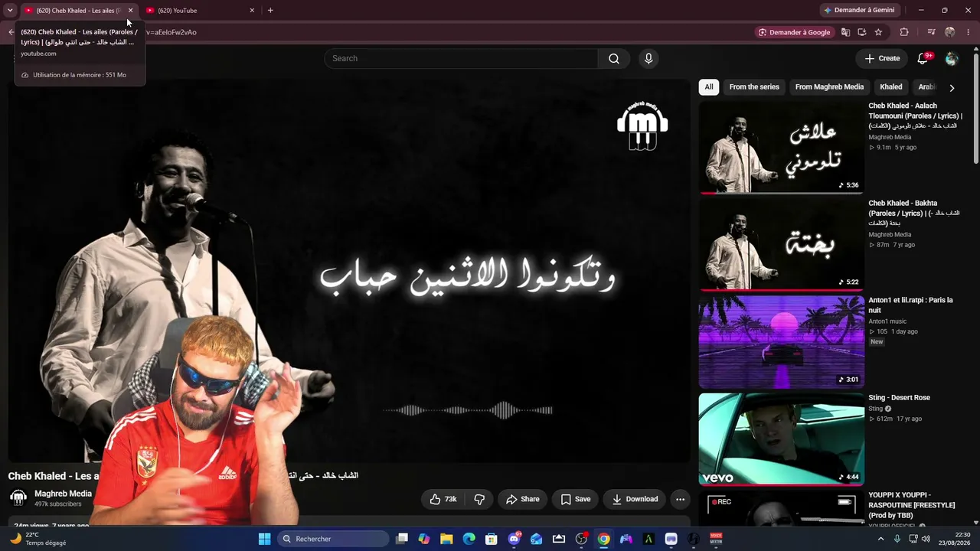Activate voice search microphone icon
This screenshot has height=551, width=980.
648,59
